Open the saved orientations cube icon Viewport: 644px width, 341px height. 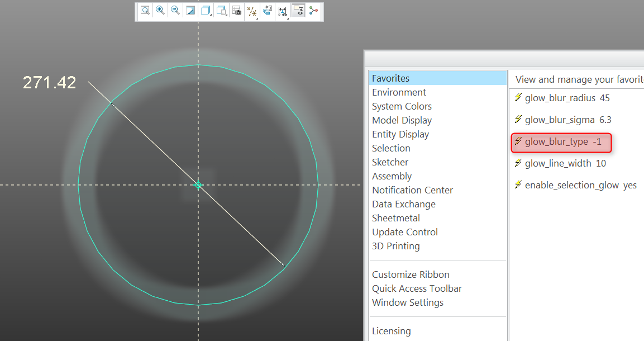point(221,11)
